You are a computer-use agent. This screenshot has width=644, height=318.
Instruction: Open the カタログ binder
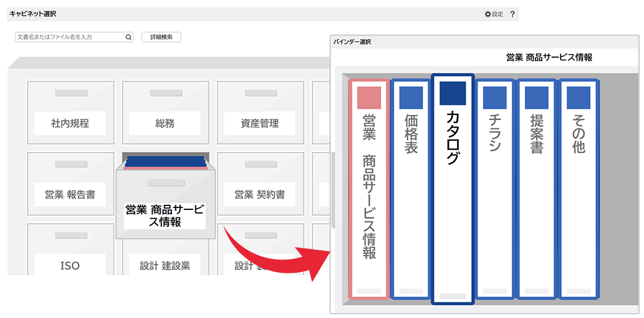coord(453,189)
